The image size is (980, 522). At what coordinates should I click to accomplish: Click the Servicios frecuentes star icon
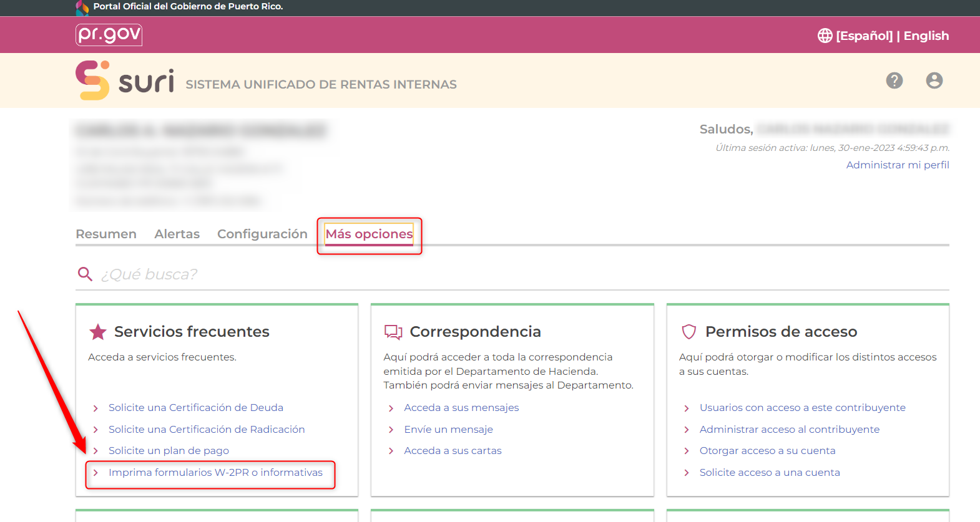click(98, 332)
